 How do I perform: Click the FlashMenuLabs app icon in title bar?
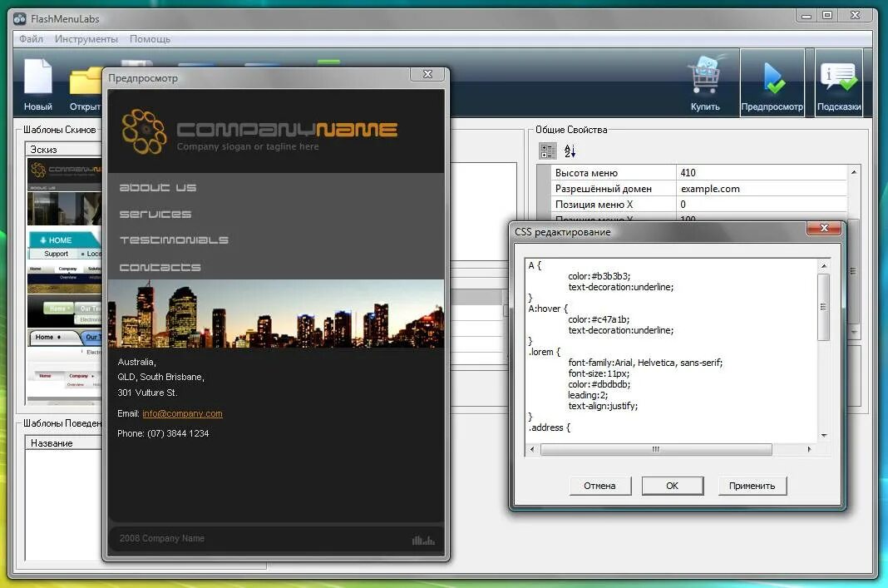click(20, 18)
